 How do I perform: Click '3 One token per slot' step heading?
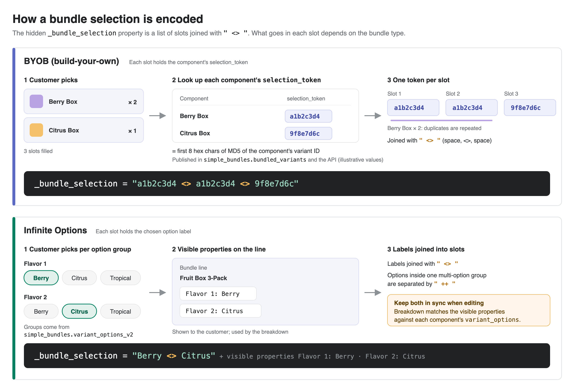(x=418, y=80)
